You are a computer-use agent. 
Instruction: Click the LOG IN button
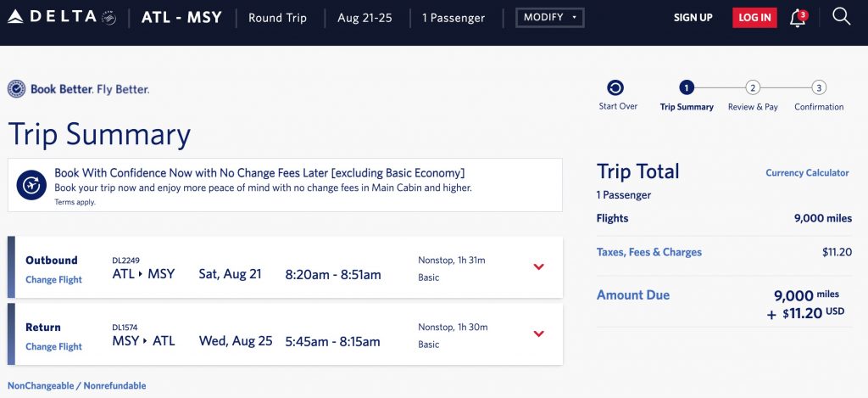(754, 18)
